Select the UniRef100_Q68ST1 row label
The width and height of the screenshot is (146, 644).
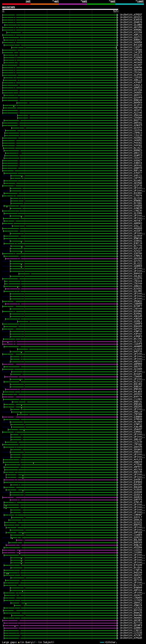coord(131,95)
